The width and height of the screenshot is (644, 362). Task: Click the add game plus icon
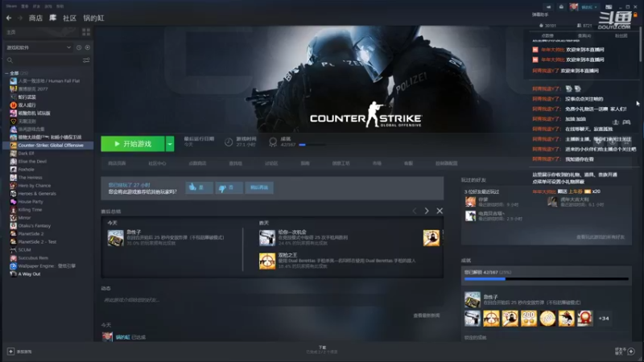click(10, 352)
